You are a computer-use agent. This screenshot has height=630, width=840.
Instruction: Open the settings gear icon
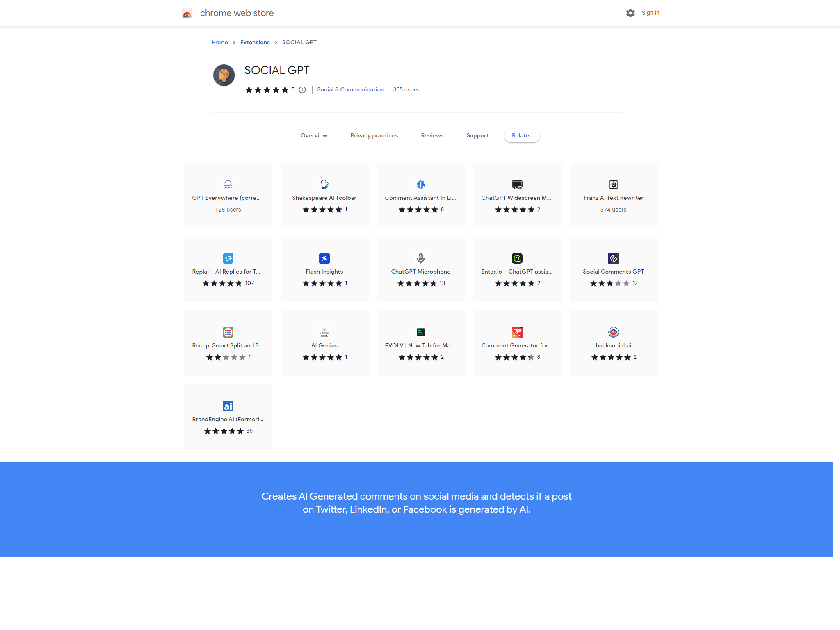(x=630, y=13)
